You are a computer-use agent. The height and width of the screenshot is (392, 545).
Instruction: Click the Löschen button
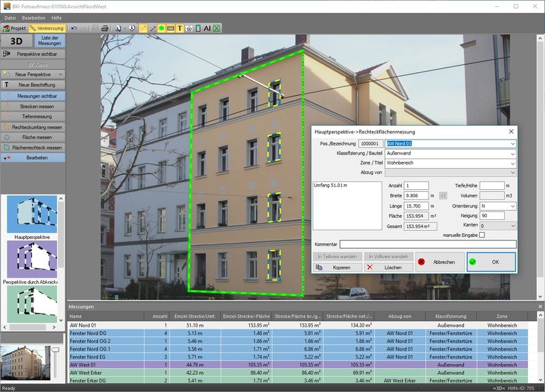(x=388, y=267)
